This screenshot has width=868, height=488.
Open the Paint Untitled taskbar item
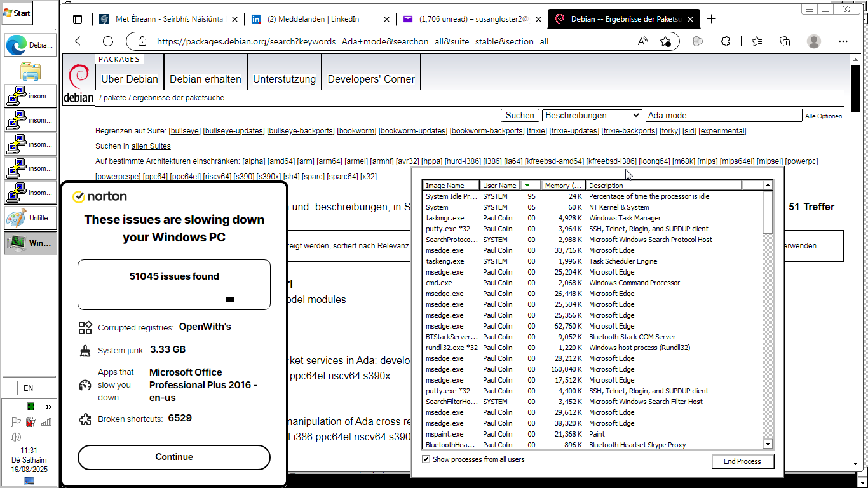(31, 218)
